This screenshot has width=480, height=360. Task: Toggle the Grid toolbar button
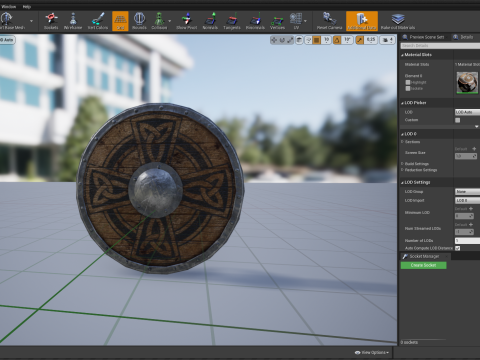[x=120, y=21]
